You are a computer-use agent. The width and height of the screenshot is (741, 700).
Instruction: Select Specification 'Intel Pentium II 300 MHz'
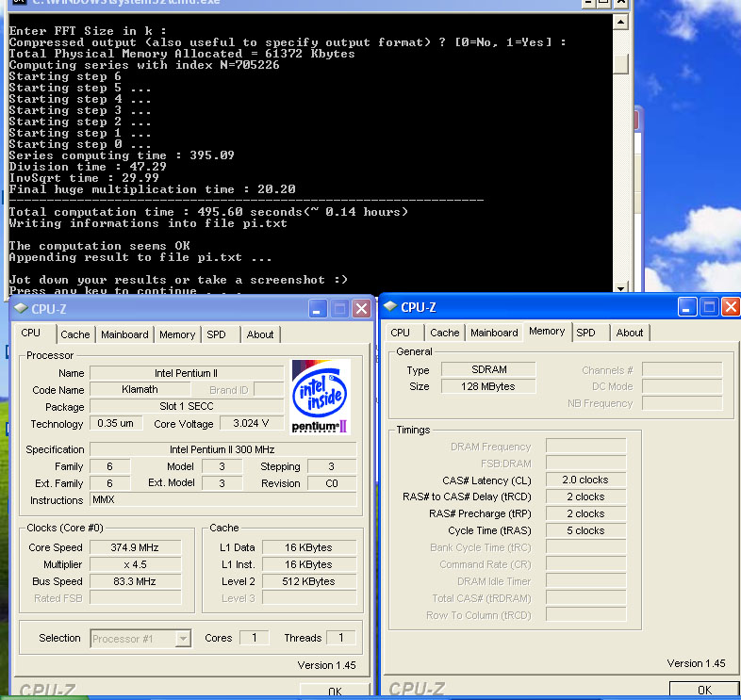tap(222, 449)
